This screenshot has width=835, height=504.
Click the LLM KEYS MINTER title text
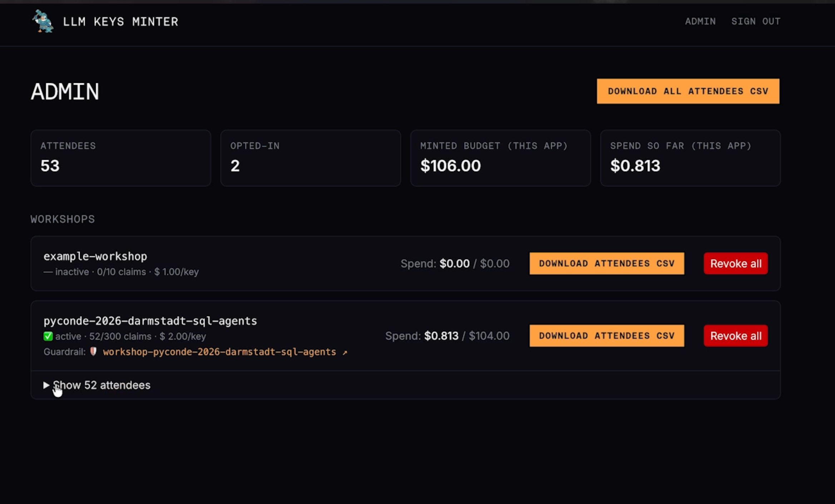120,22
